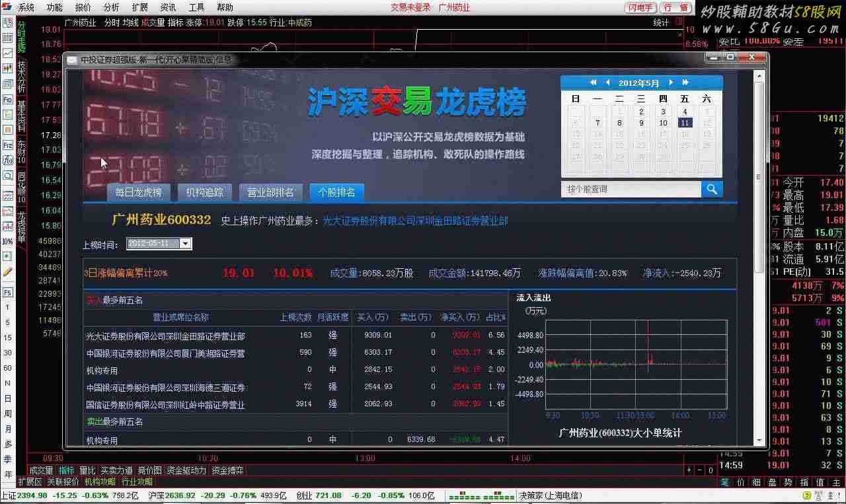Click the 按个股查询 search field
The image size is (846, 504).
pyautogui.click(x=630, y=189)
